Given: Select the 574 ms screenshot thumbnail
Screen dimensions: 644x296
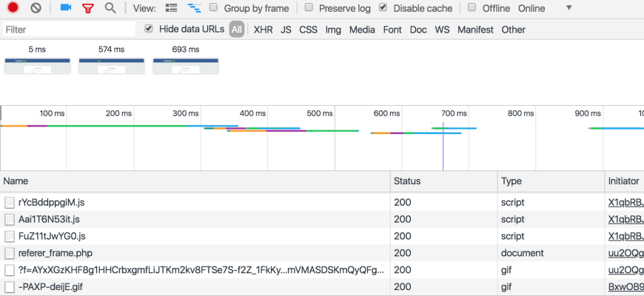Looking at the screenshot, I should pyautogui.click(x=111, y=66).
